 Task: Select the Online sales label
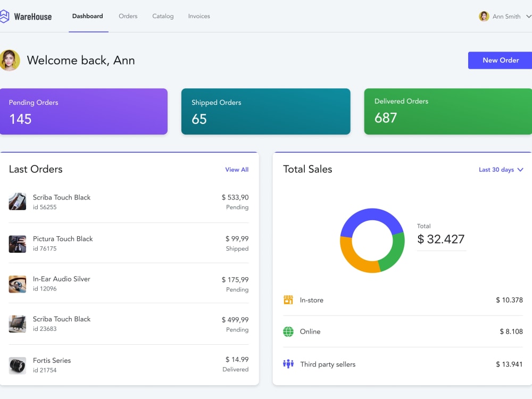pos(310,331)
